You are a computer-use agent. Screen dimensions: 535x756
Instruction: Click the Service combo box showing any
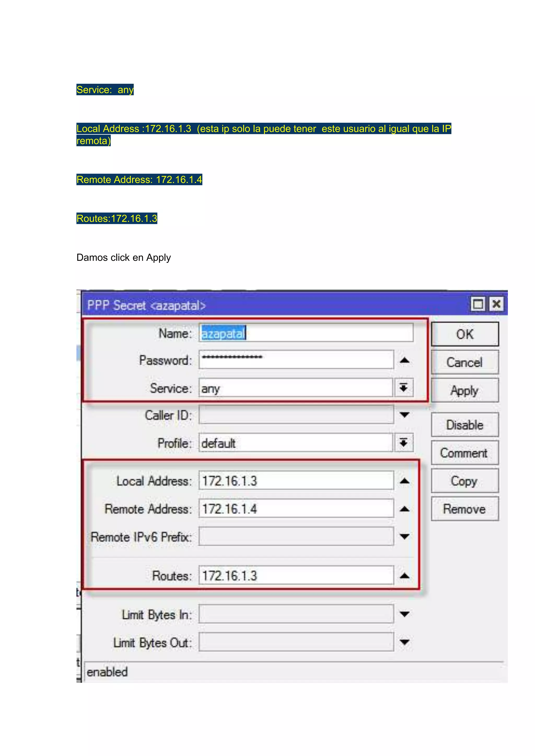295,388
